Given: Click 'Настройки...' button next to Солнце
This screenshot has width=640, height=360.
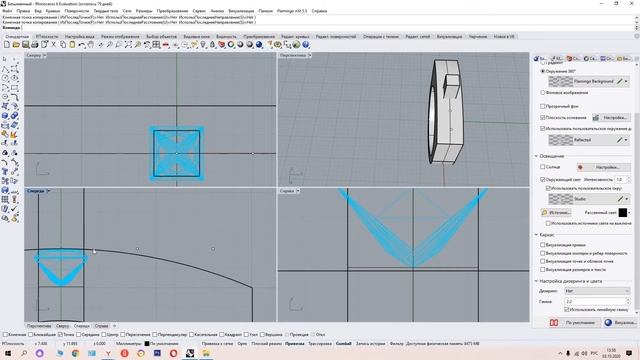Looking at the screenshot, I should (604, 167).
